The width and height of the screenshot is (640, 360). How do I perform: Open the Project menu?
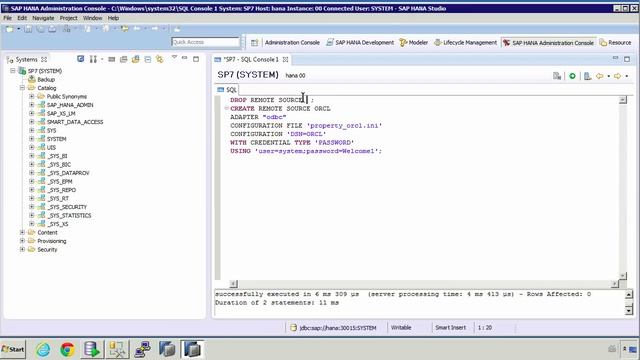pos(68,18)
